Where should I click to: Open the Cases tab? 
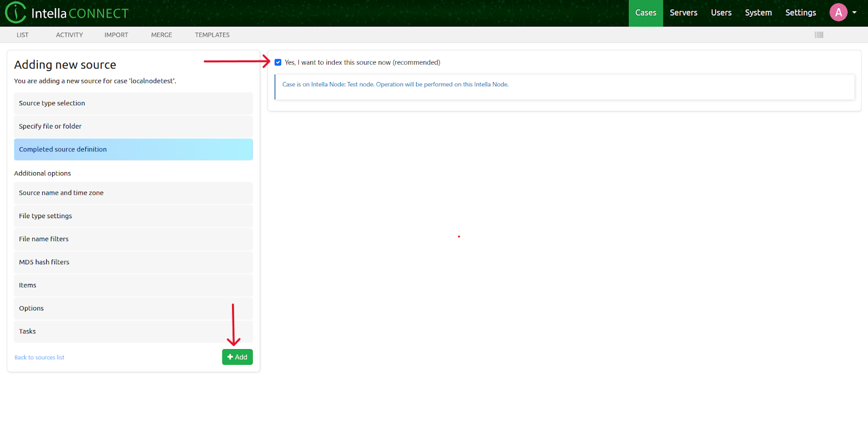coord(646,12)
